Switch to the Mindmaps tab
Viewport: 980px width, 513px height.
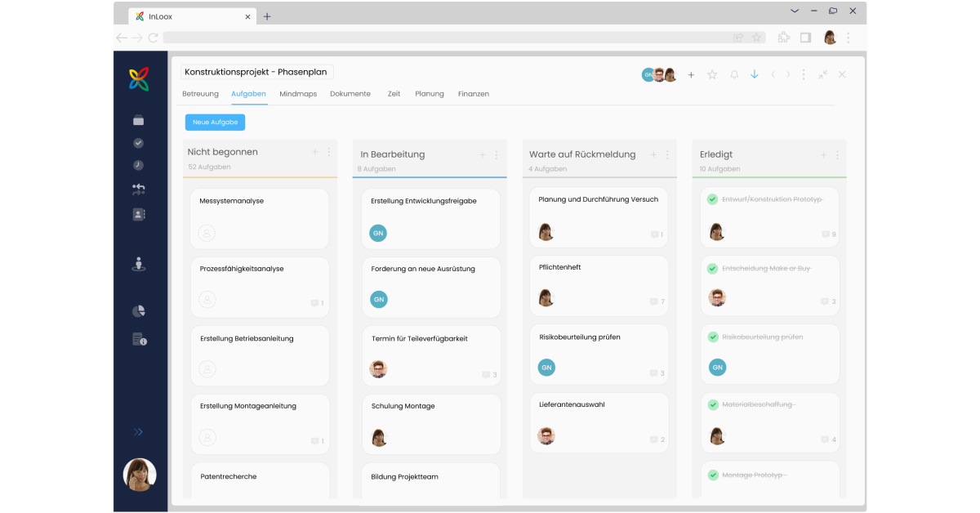tap(298, 94)
